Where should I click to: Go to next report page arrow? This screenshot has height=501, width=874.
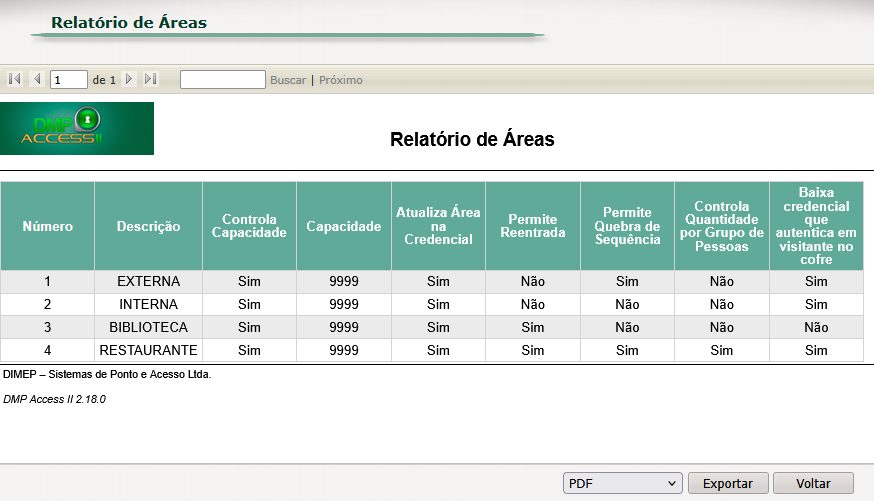tap(129, 79)
